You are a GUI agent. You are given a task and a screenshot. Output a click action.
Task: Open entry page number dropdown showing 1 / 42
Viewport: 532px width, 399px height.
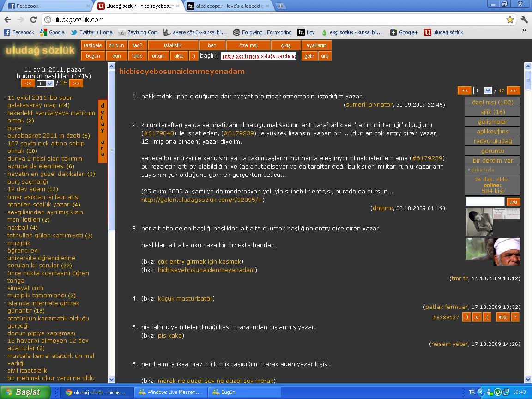coord(483,91)
